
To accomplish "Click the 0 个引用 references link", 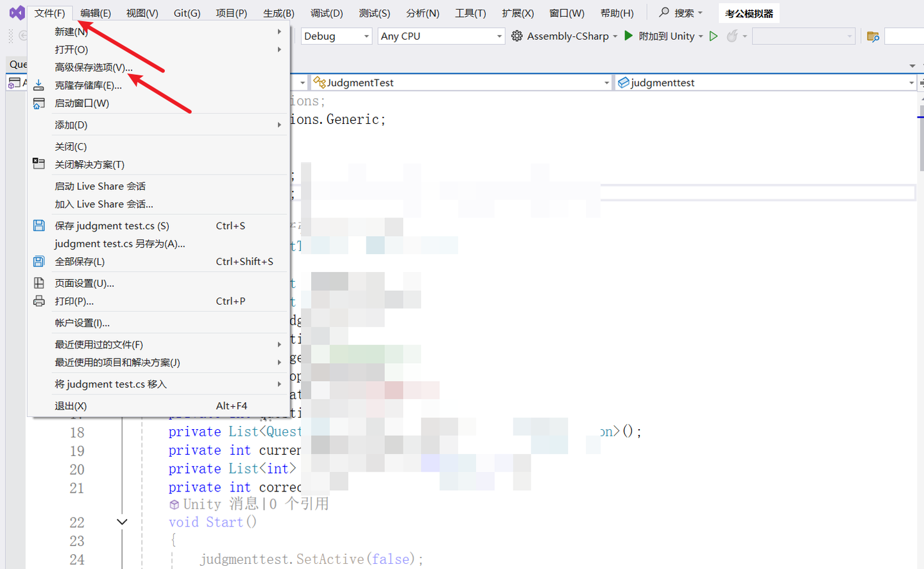I will click(x=299, y=504).
